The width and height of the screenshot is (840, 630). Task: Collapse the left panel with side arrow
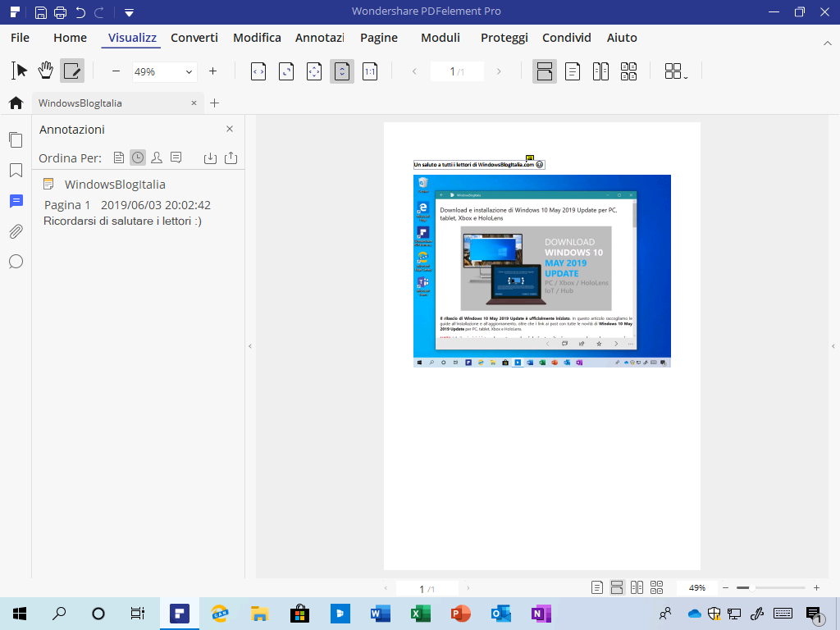250,346
